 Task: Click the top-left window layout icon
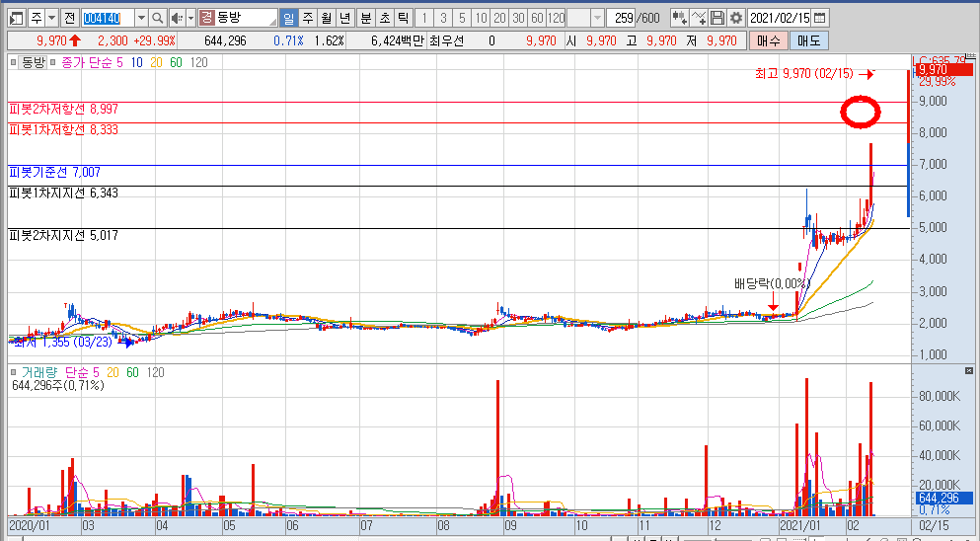click(x=14, y=18)
